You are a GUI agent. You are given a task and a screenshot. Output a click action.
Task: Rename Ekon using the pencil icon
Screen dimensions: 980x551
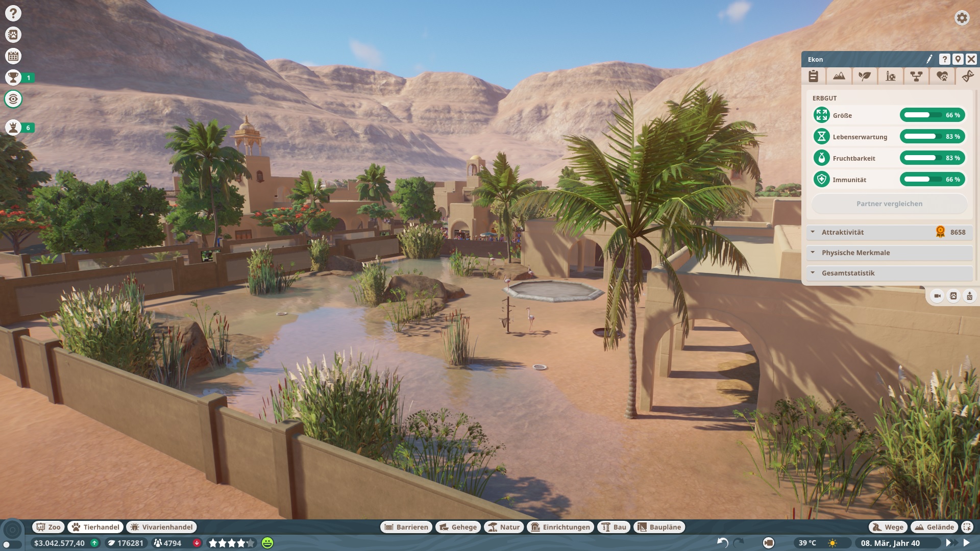click(929, 59)
